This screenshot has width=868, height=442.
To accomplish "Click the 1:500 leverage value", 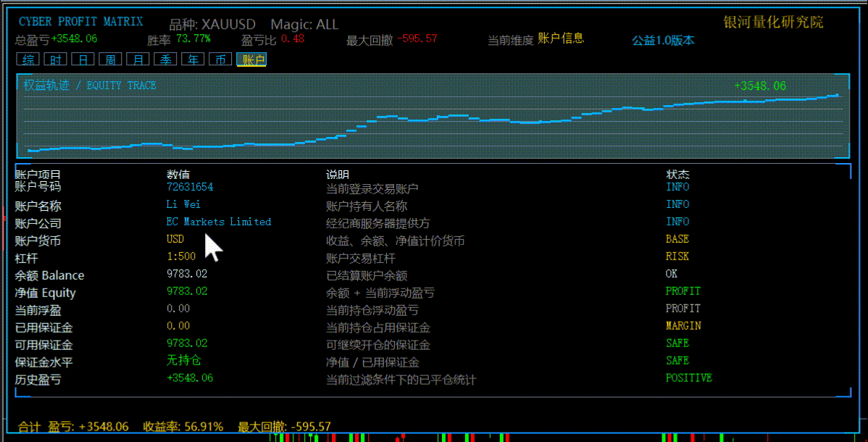I will [x=181, y=257].
